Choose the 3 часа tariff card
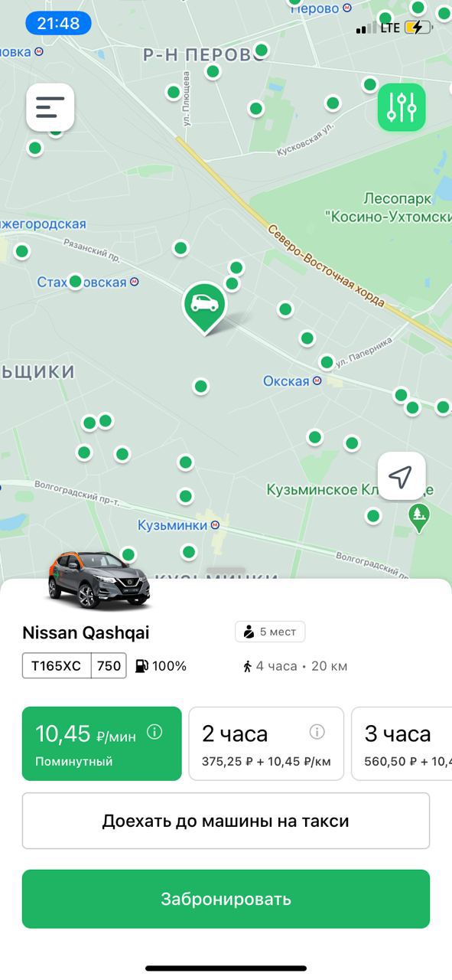This screenshot has height=980, width=452. (x=402, y=743)
